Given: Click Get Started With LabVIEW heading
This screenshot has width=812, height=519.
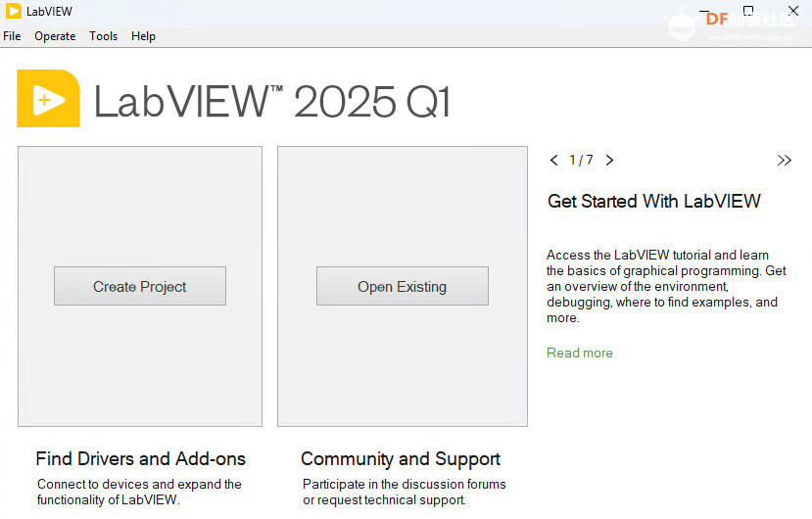Looking at the screenshot, I should pos(654,201).
